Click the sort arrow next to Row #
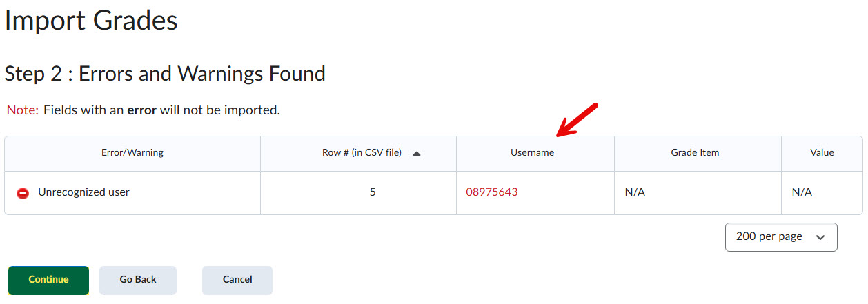Image resolution: width=868 pixels, height=304 pixels. (x=416, y=154)
